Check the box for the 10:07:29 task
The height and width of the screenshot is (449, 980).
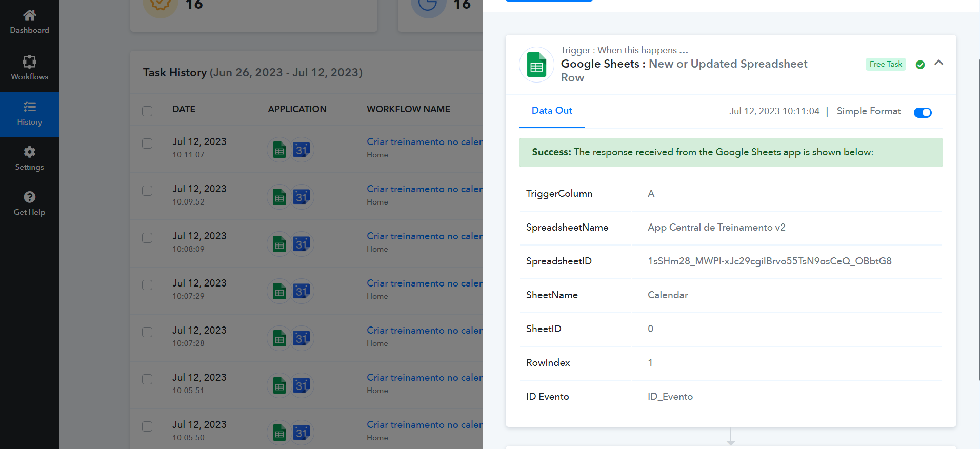click(147, 285)
